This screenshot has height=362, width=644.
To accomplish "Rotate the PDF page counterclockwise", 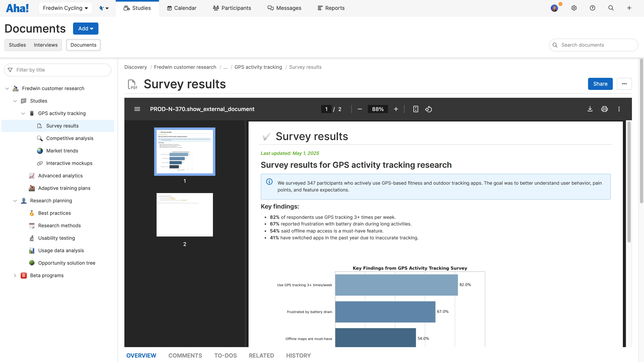I will coord(428,109).
